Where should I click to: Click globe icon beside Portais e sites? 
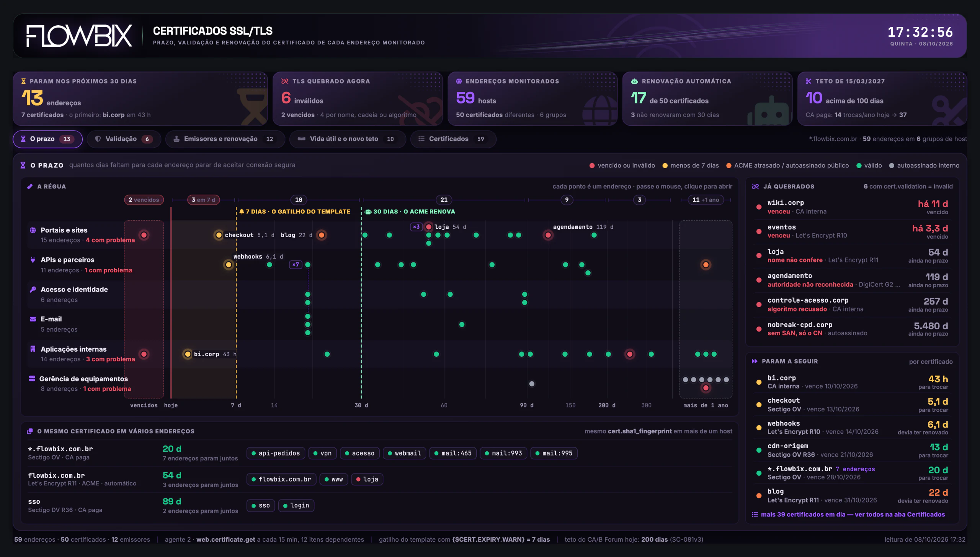pos(33,230)
